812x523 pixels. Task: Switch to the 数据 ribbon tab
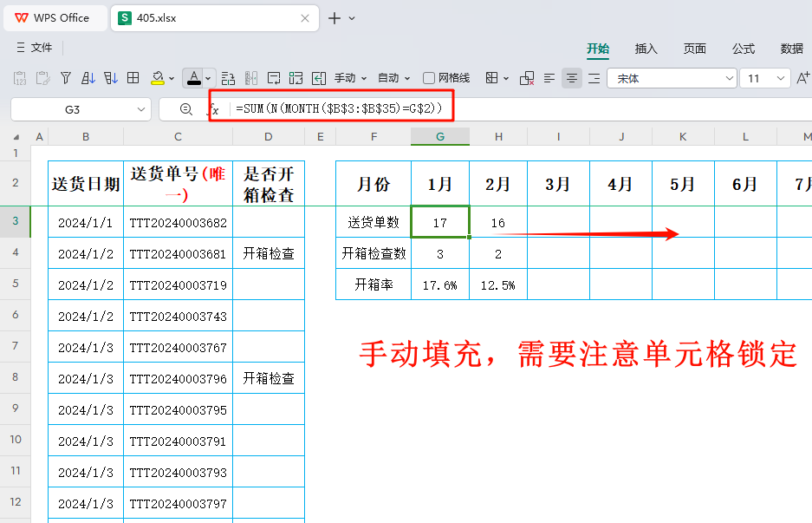coord(792,49)
